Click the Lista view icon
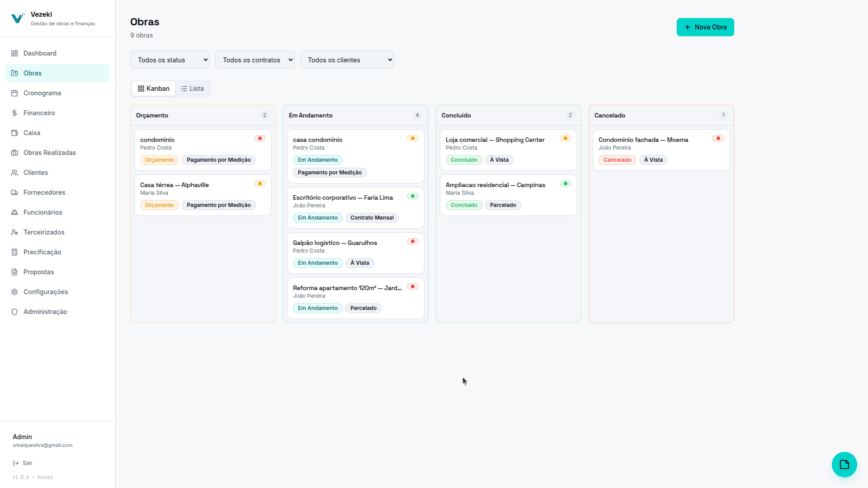Screen dimensions: 868x488 [x=184, y=89]
